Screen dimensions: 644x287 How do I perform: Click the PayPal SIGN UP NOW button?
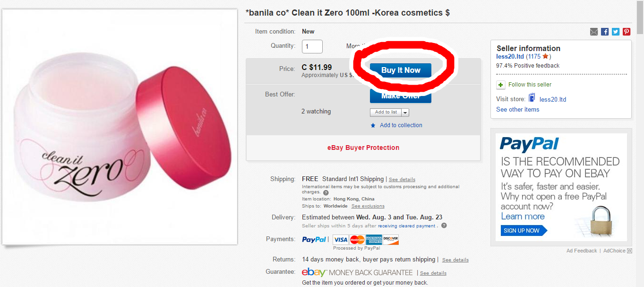[522, 231]
